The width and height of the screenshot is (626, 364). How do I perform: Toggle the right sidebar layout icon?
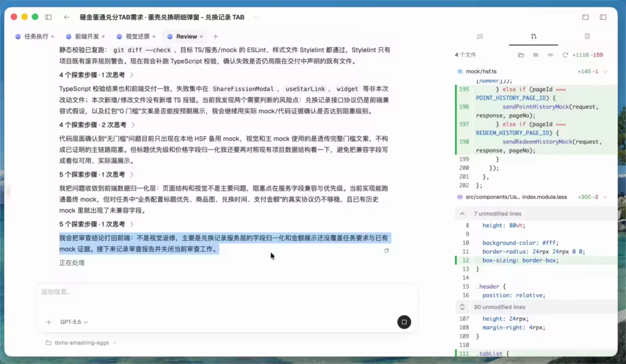click(603, 17)
